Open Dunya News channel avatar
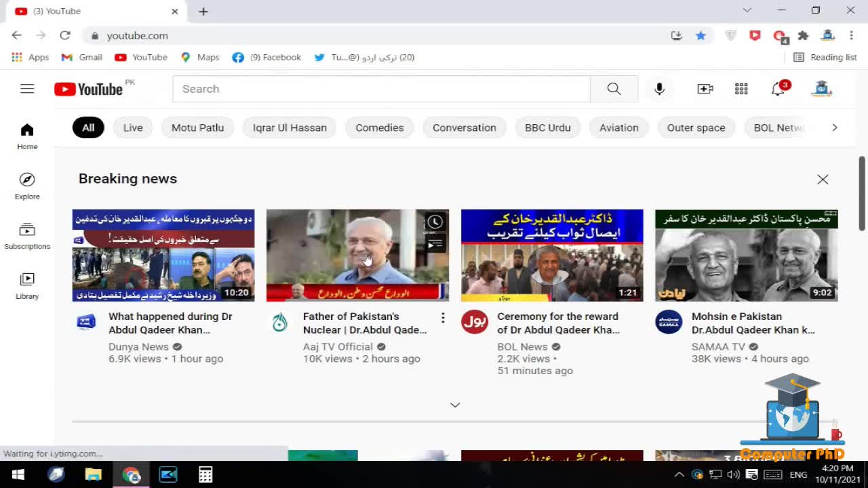 pos(86,322)
